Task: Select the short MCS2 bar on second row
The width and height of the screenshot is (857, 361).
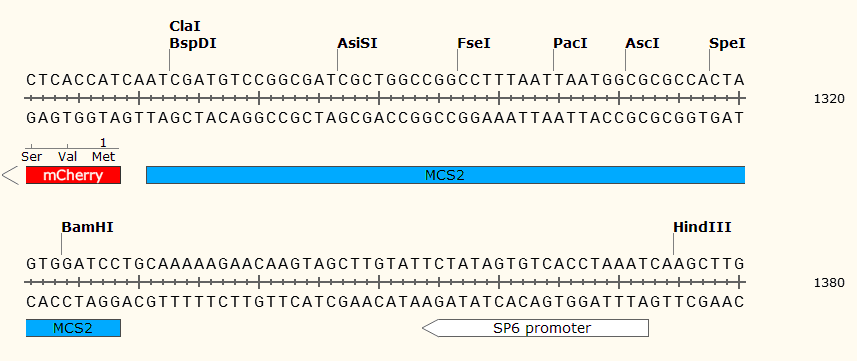Action: pos(73,328)
